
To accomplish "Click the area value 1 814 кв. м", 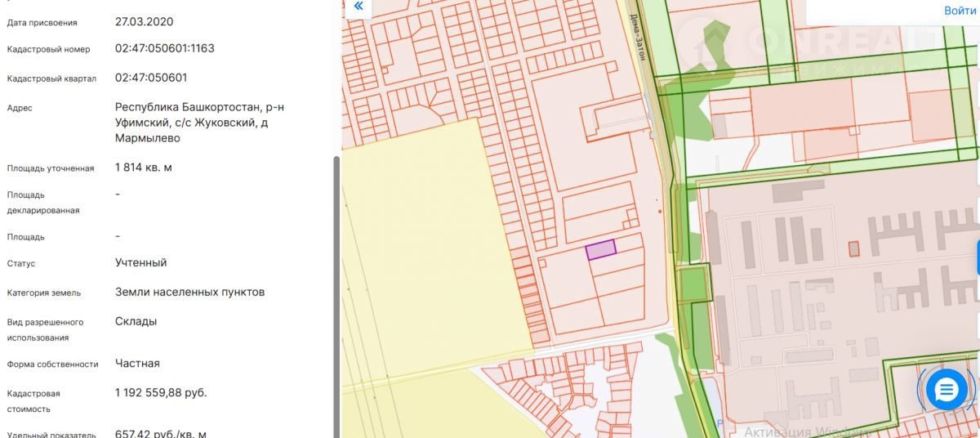I will [x=143, y=168].
